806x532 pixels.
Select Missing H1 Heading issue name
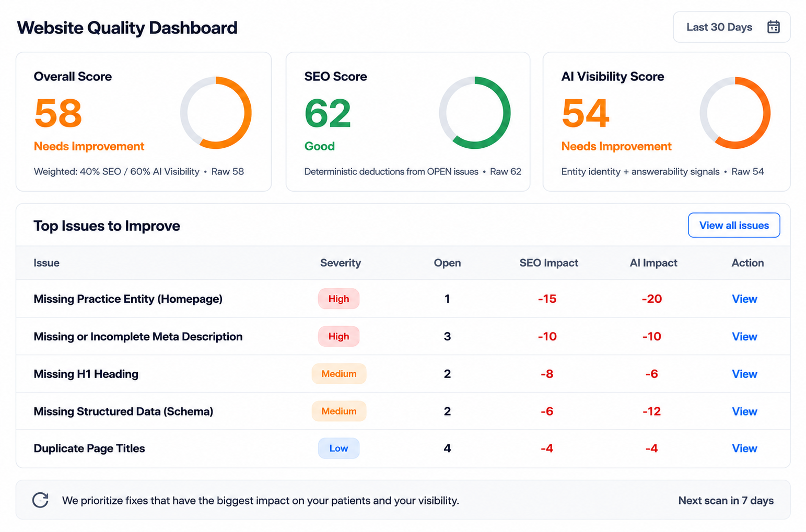86,374
